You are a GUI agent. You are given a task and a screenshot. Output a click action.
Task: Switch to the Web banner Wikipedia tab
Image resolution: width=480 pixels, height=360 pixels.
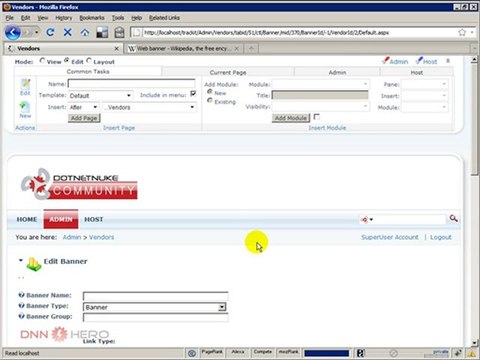click(x=183, y=49)
